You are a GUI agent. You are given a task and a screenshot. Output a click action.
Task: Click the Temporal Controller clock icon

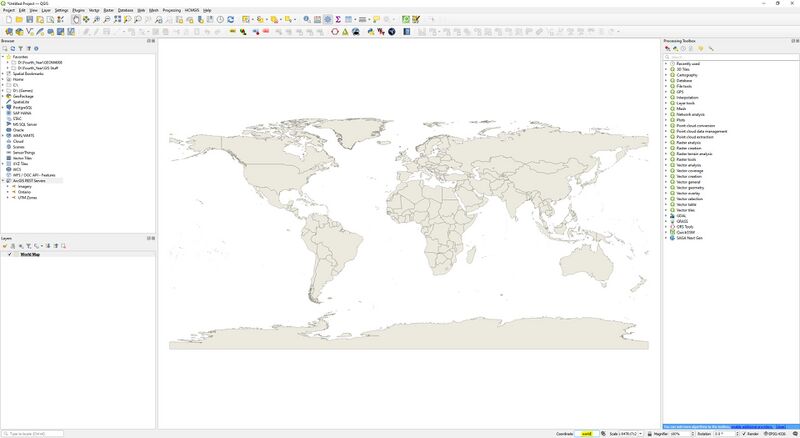tap(220, 19)
